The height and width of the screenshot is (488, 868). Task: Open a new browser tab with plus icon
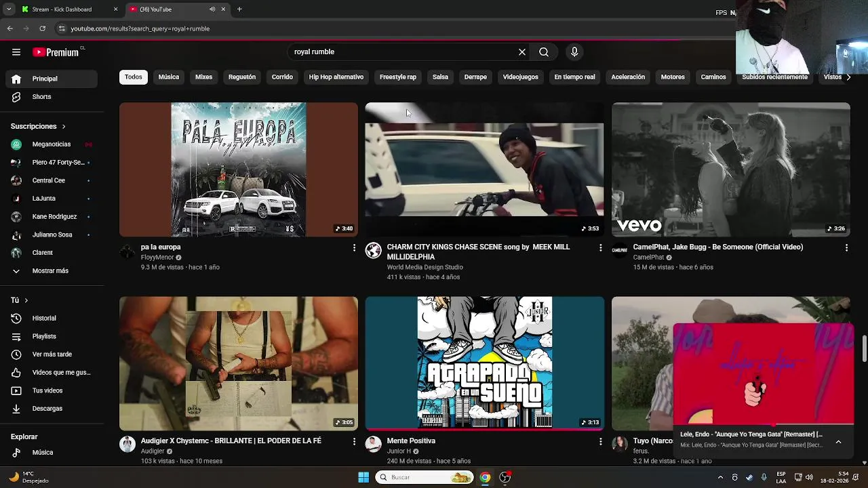point(239,9)
